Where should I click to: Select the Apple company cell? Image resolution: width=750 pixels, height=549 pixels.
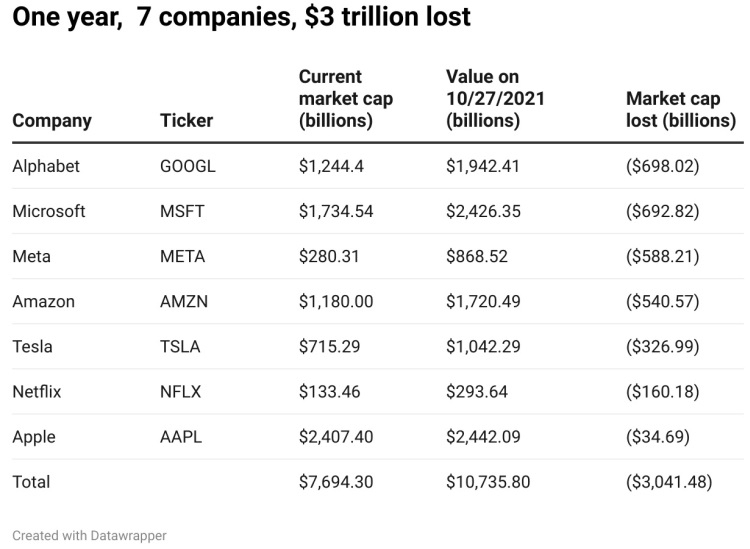(34, 437)
